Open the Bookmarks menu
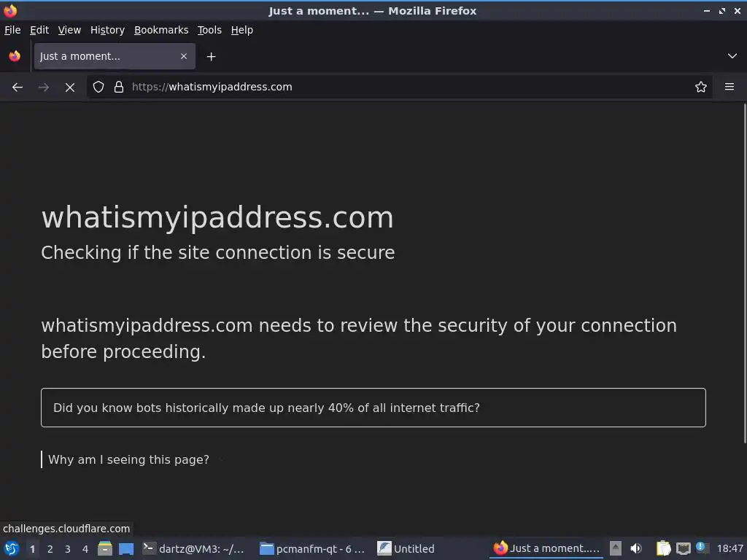The height and width of the screenshot is (560, 747). 161,30
